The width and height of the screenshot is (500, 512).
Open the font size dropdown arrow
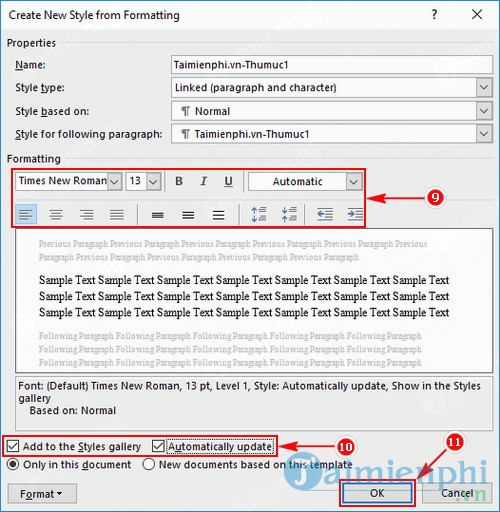(153, 182)
